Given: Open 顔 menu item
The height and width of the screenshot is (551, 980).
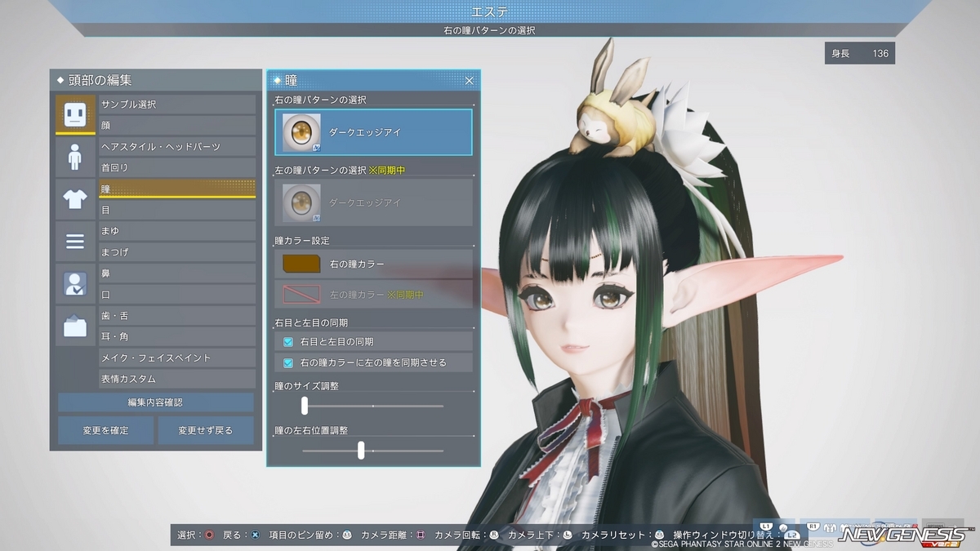Looking at the screenshot, I should point(177,126).
